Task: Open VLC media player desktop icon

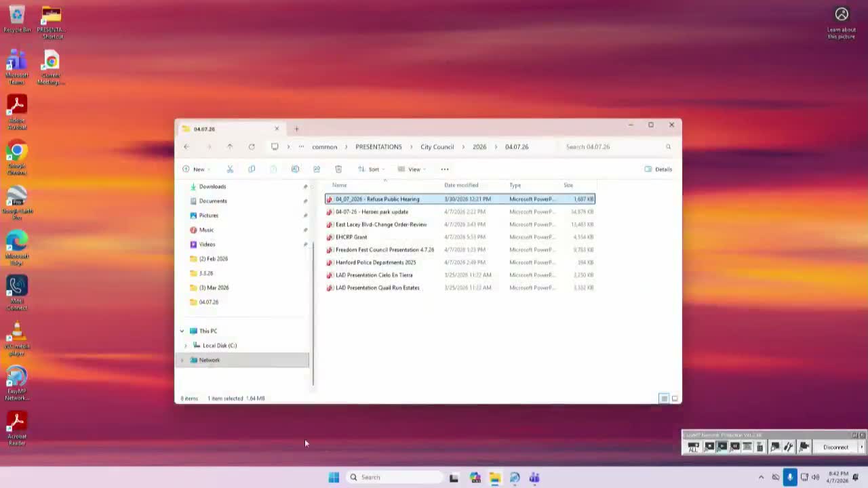Action: [17, 334]
